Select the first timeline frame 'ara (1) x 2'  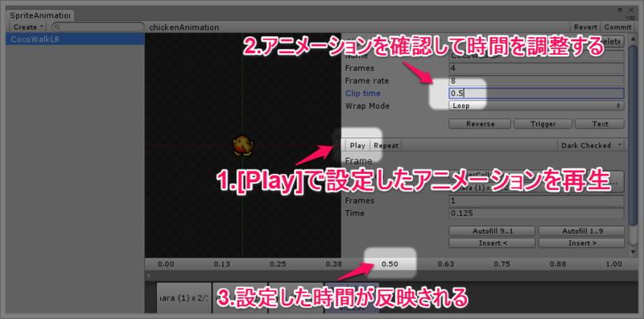click(x=184, y=297)
